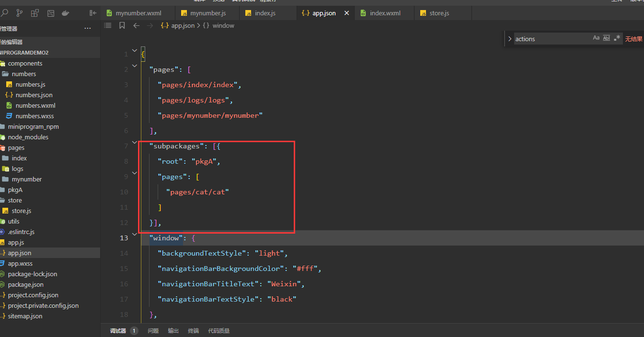Collapse the MINIPROGRAMDEMO2 project section header
644x337 pixels.
coord(50,53)
